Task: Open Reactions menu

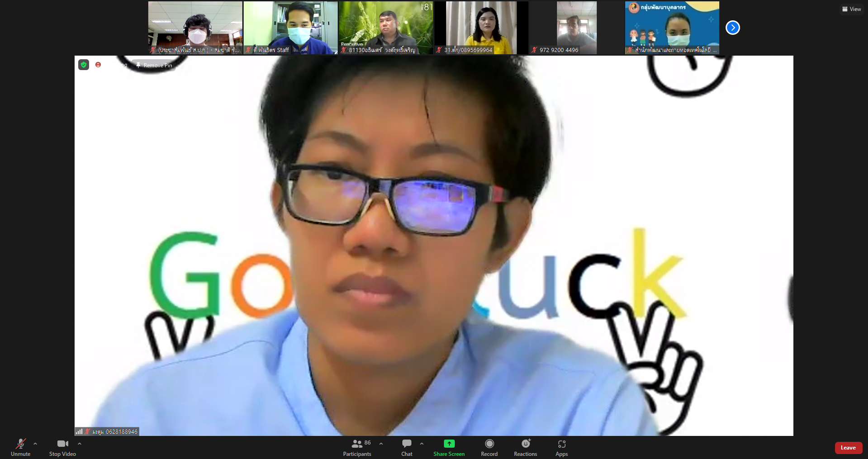Action: point(525,447)
